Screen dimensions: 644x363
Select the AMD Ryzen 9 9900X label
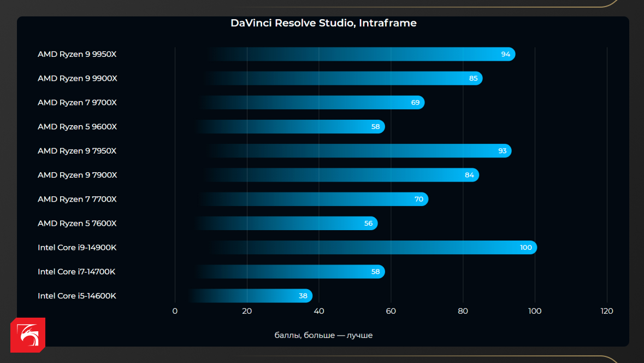click(x=78, y=78)
